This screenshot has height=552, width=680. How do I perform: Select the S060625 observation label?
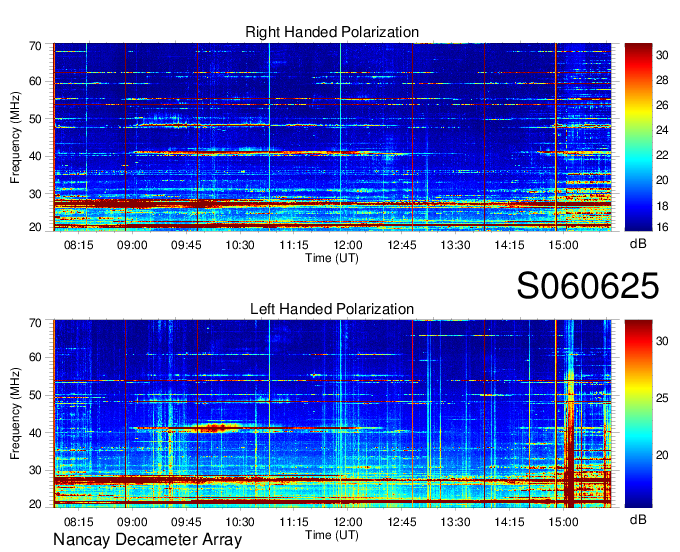(588, 286)
